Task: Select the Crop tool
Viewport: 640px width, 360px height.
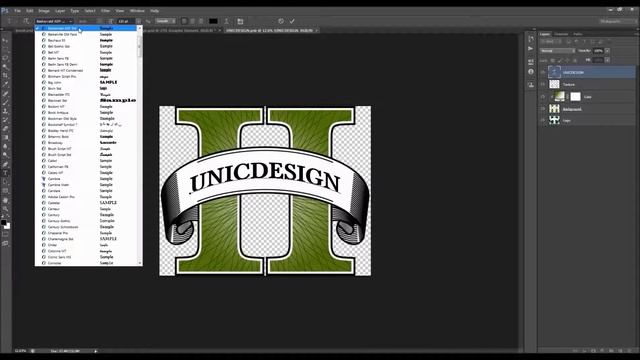Action: click(x=5, y=76)
